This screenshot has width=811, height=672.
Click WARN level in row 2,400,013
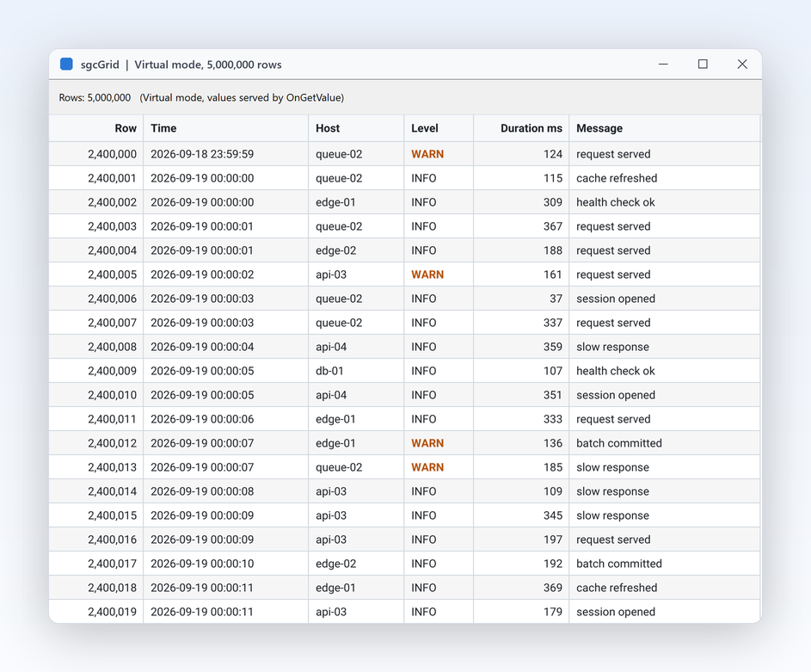click(x=427, y=467)
